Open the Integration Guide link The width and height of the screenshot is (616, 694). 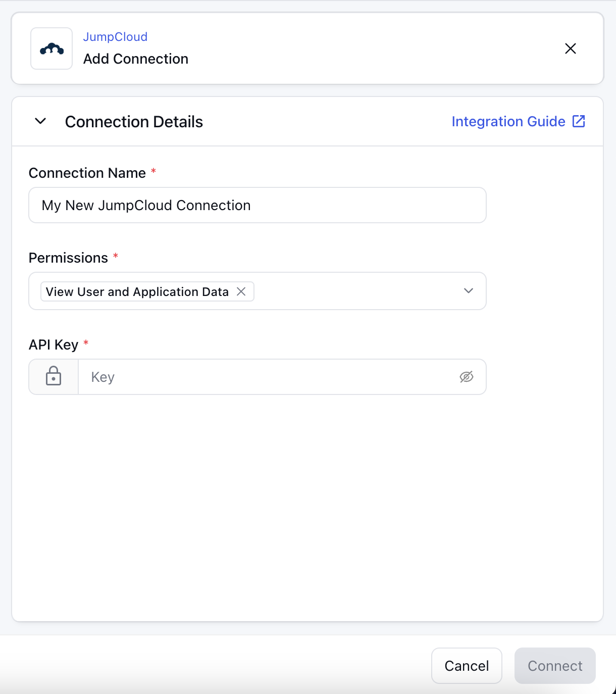tap(508, 121)
